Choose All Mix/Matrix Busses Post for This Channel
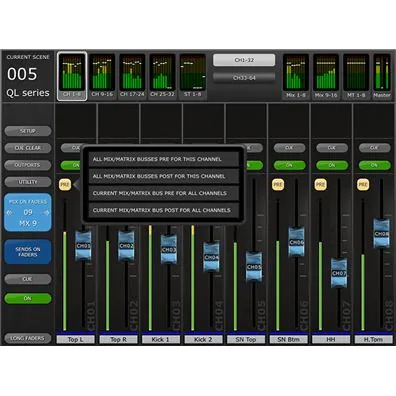The width and height of the screenshot is (396, 396). pyautogui.click(x=164, y=176)
